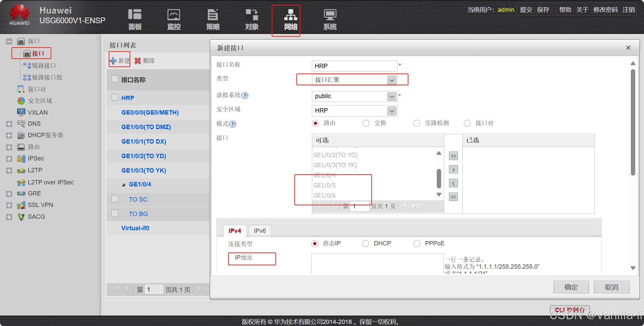Open the 面板 dashboard icon
Viewport: 644px width, 326px height.
tap(135, 20)
